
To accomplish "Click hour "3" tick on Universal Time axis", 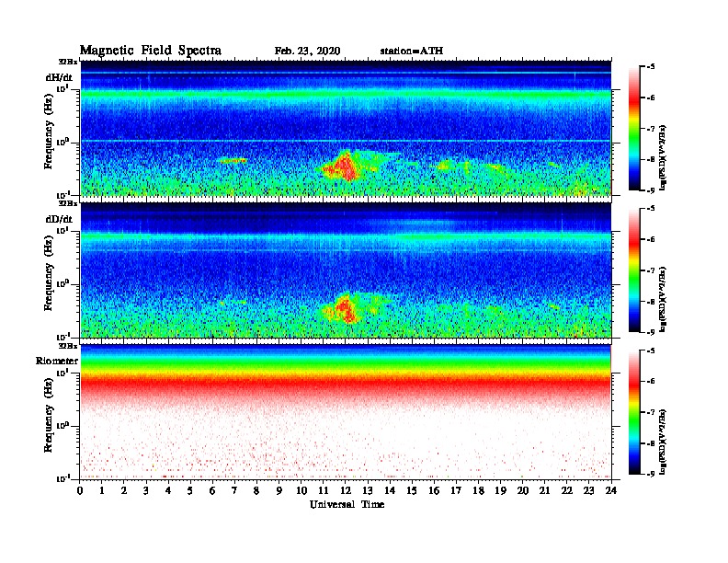I will click(146, 491).
